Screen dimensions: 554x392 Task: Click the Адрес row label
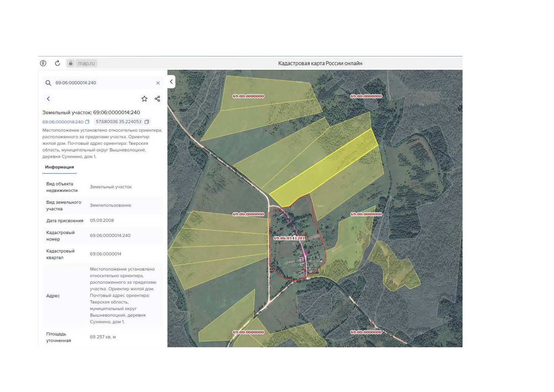[53, 296]
